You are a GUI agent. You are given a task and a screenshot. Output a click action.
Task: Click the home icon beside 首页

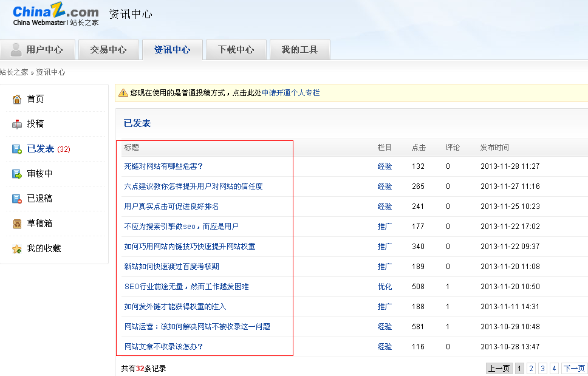point(17,99)
